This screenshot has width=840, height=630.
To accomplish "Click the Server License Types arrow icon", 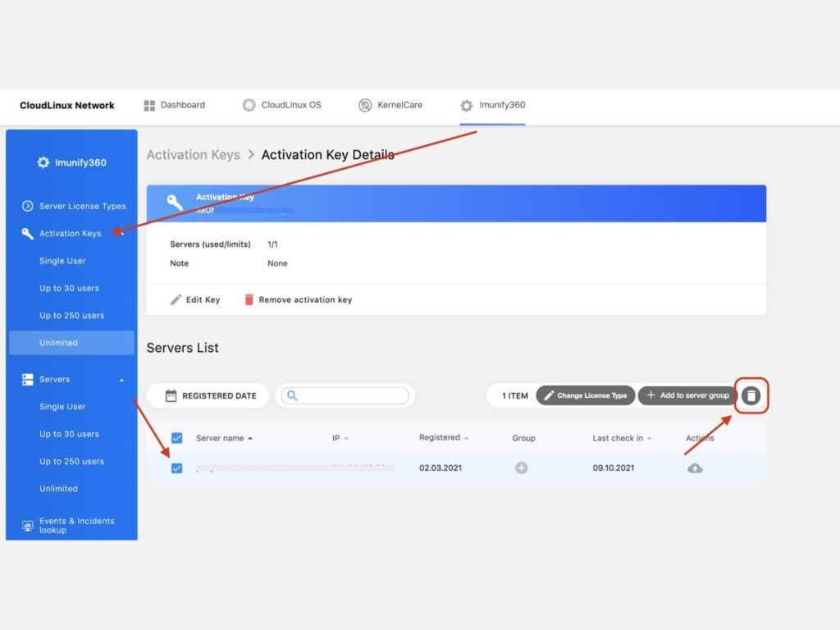I will [27, 206].
